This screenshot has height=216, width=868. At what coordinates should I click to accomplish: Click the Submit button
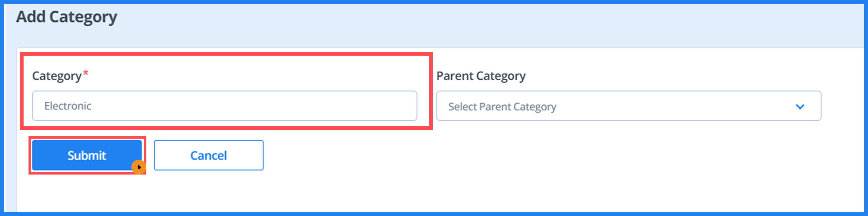click(x=86, y=155)
